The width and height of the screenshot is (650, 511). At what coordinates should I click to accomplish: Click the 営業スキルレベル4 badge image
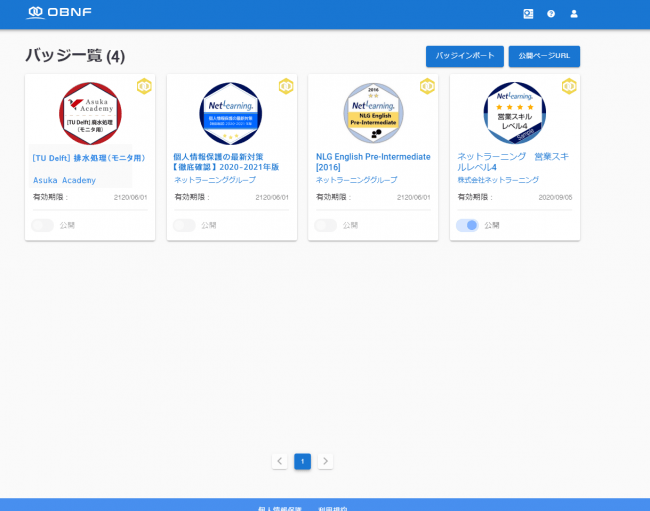[x=515, y=112]
